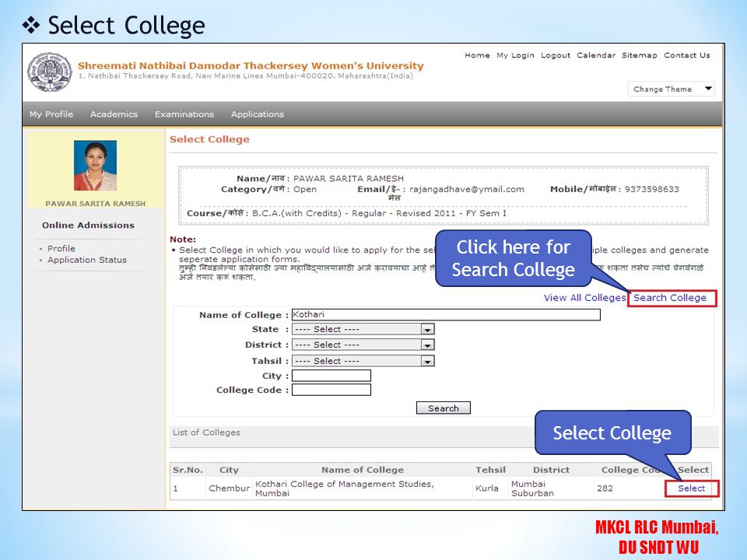Open the My Profile menu

pos(51,114)
